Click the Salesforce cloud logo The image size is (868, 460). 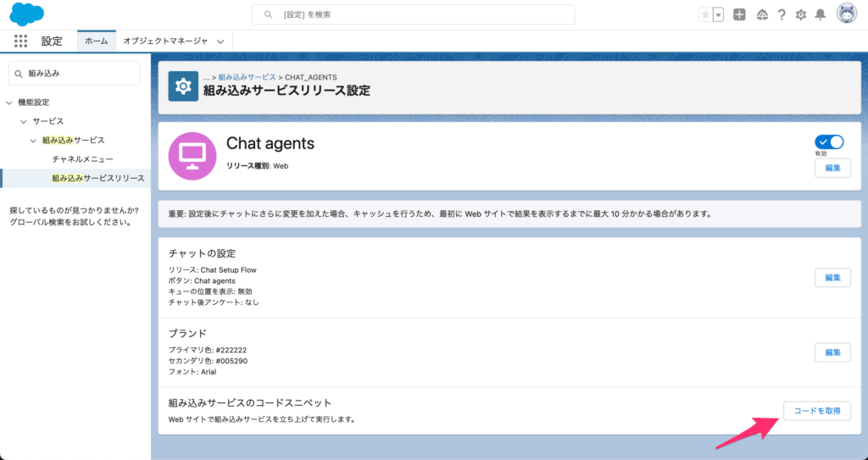pyautogui.click(x=26, y=14)
